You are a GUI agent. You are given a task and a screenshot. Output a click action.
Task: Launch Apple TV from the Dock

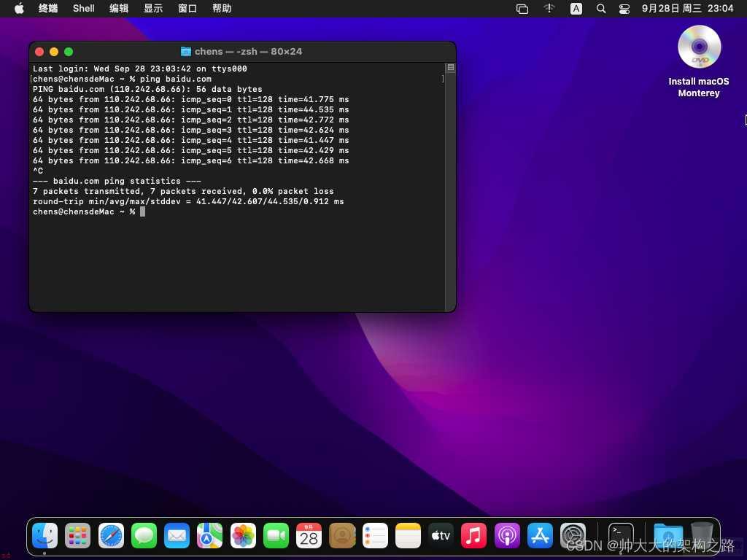(441, 535)
